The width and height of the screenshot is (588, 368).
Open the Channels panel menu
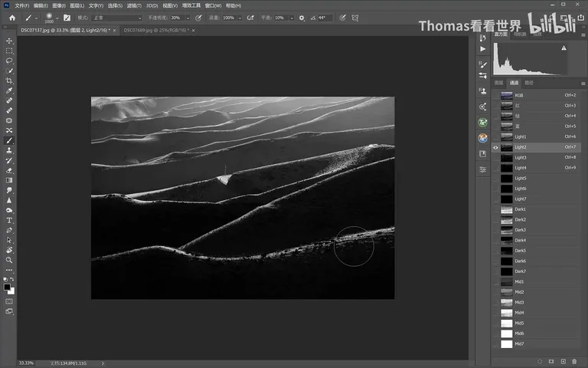point(583,84)
